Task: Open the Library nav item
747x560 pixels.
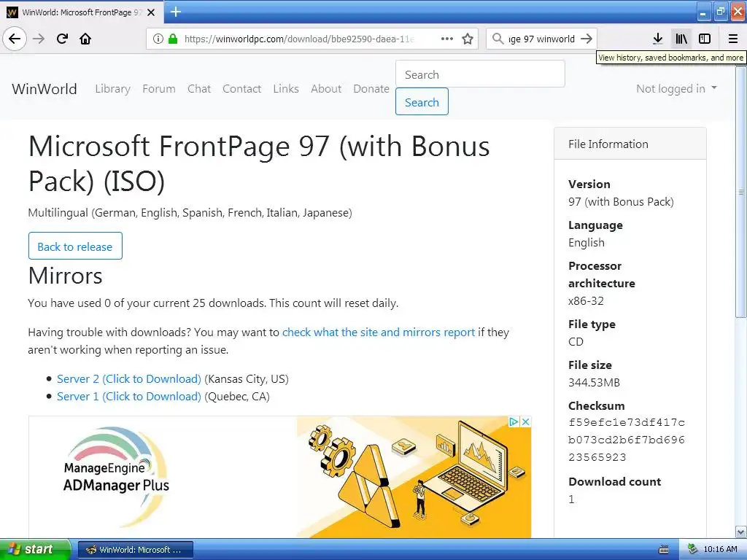Action: (x=112, y=88)
